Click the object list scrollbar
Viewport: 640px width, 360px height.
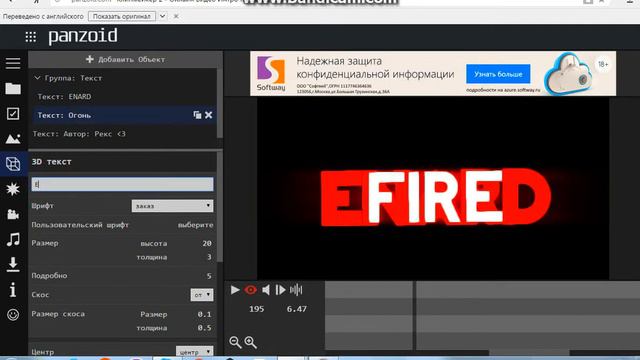click(220, 103)
